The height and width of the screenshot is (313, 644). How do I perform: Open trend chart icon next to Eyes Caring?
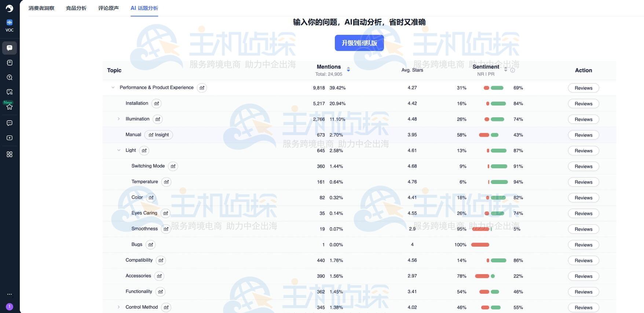(x=166, y=213)
